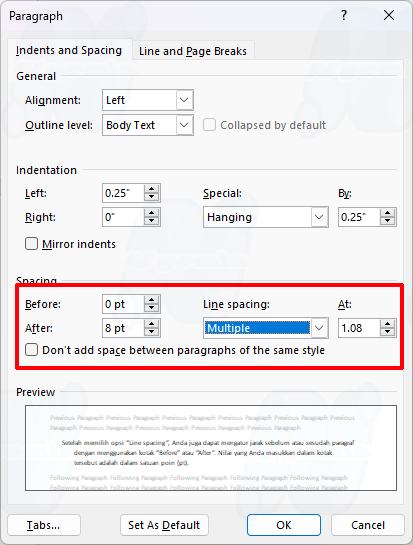Increase At value with up arrow
This screenshot has width=413, height=545.
388,324
